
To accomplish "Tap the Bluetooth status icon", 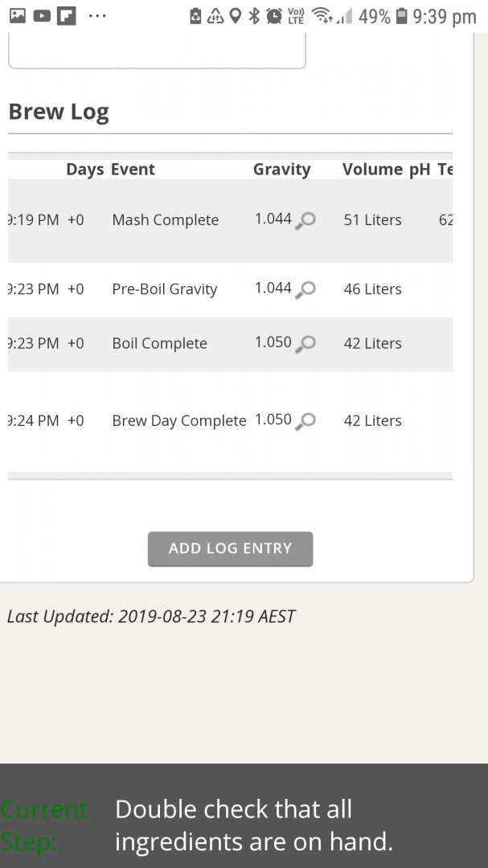I will (x=254, y=16).
